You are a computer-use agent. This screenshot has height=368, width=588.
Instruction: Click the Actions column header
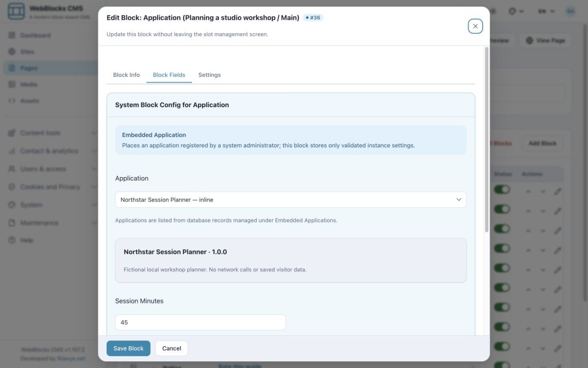[532, 174]
